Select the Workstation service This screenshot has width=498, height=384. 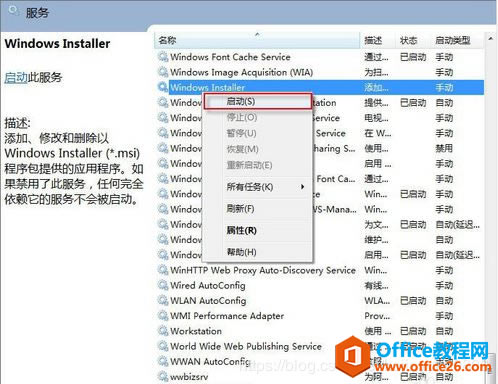(x=196, y=331)
